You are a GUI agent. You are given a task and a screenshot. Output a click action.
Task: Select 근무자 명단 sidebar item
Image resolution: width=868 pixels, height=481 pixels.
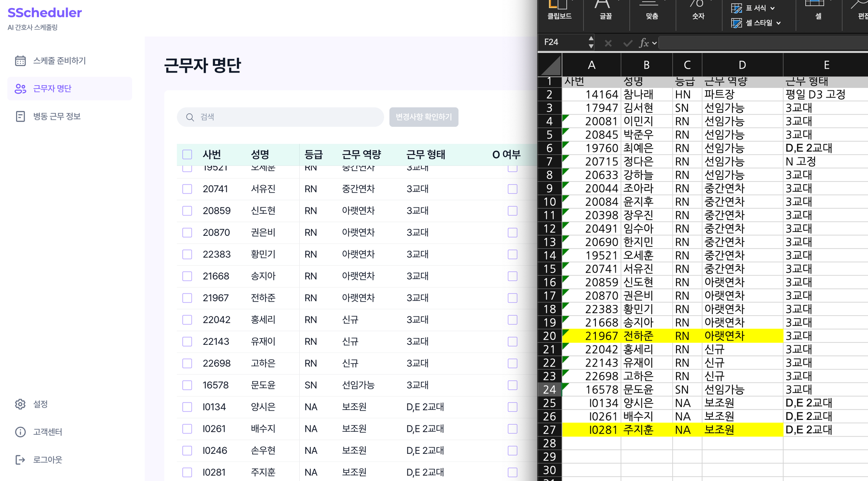click(70, 89)
